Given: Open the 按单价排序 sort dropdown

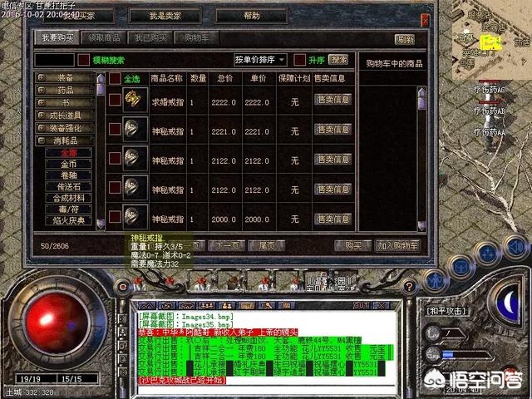Looking at the screenshot, I should (260, 60).
